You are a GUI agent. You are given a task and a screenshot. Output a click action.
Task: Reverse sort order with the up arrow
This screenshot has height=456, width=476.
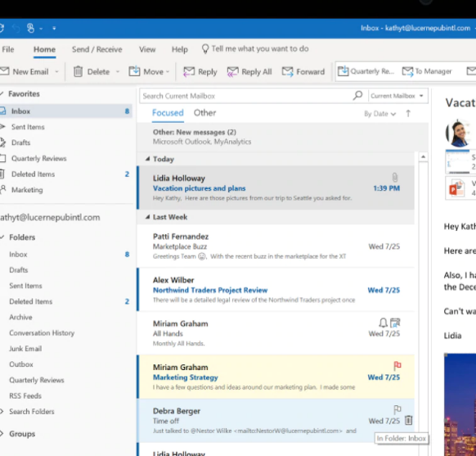pyautogui.click(x=408, y=113)
